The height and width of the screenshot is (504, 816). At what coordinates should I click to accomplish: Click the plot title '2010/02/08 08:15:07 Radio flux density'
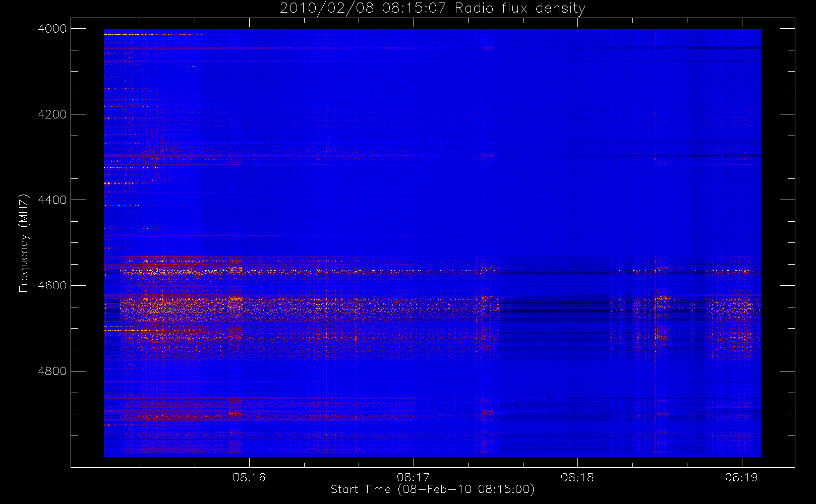(x=432, y=9)
